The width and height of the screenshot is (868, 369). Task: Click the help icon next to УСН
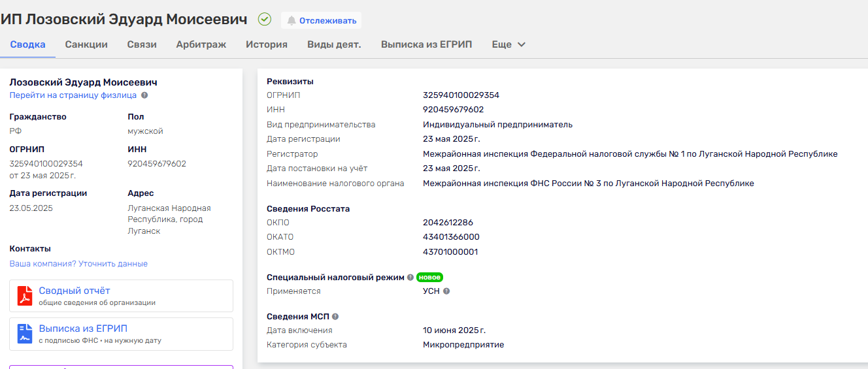coord(446,291)
